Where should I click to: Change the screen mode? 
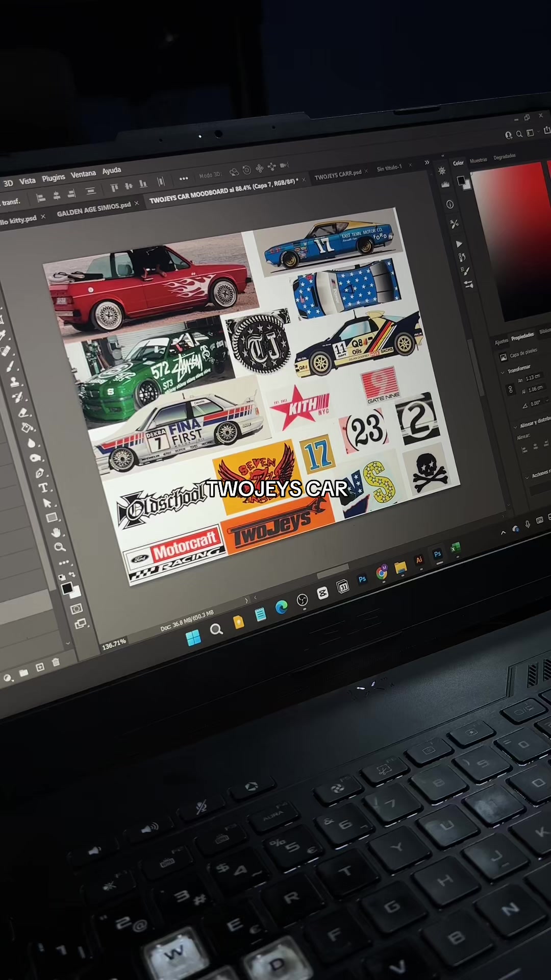[x=81, y=624]
